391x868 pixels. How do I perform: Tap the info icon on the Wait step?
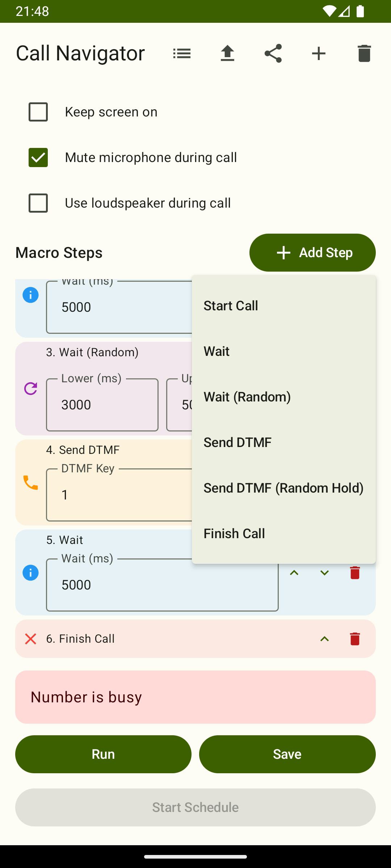[x=31, y=295]
